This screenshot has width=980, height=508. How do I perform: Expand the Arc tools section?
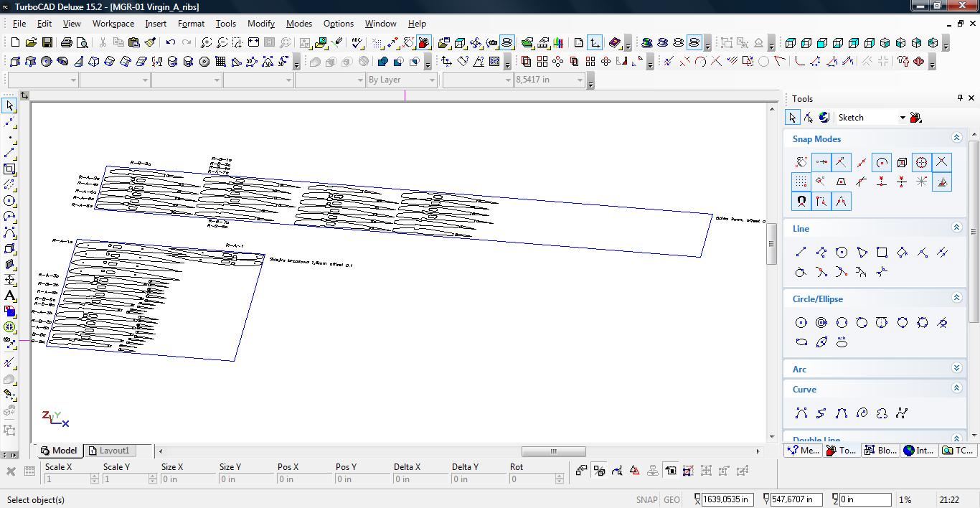[x=956, y=369]
